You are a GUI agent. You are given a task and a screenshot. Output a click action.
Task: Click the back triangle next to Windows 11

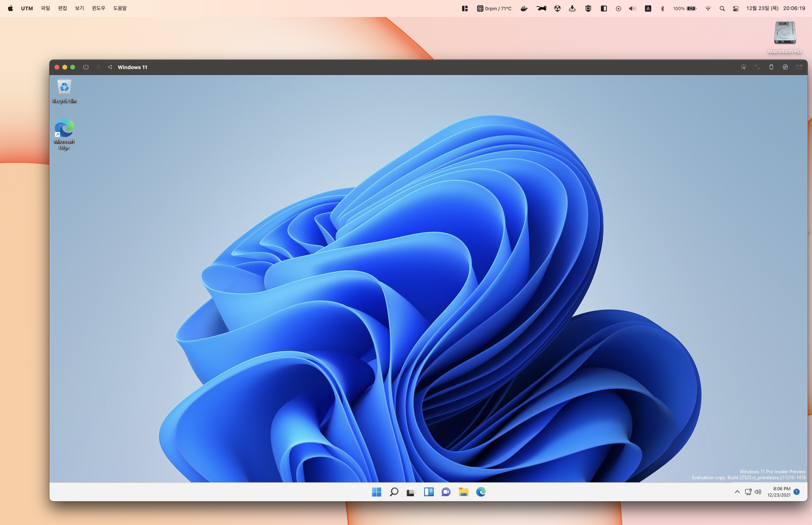[110, 67]
